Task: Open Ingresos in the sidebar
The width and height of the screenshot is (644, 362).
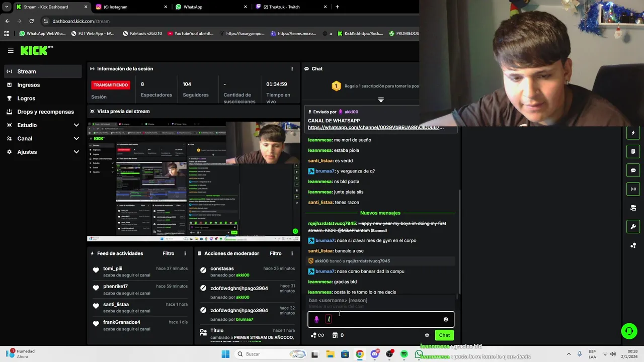Action: pyautogui.click(x=42, y=85)
